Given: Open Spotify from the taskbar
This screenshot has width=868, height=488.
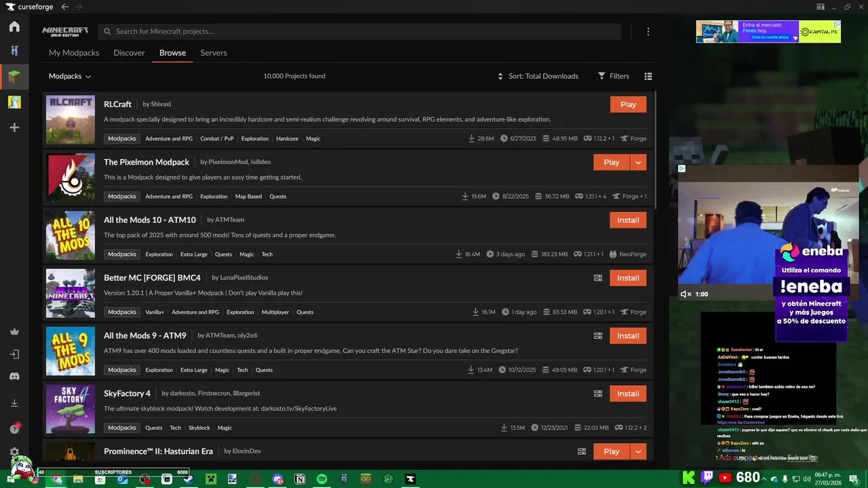Looking at the screenshot, I should [322, 479].
